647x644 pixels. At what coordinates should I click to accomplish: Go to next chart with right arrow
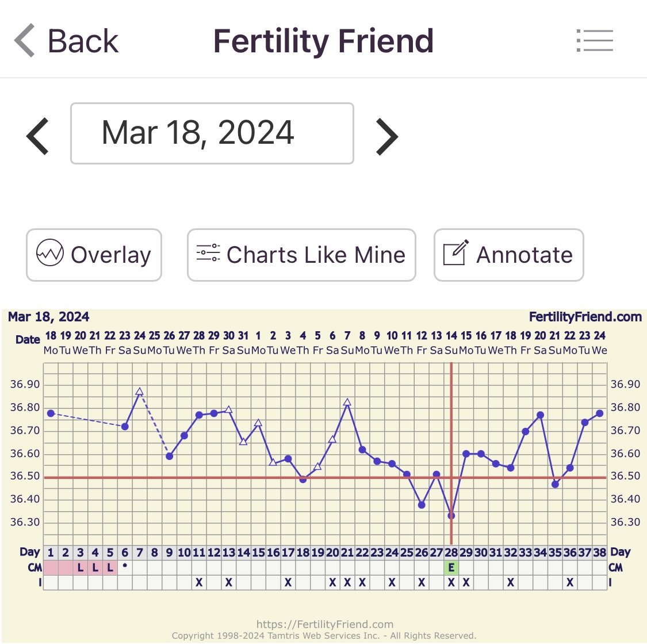tap(386, 136)
